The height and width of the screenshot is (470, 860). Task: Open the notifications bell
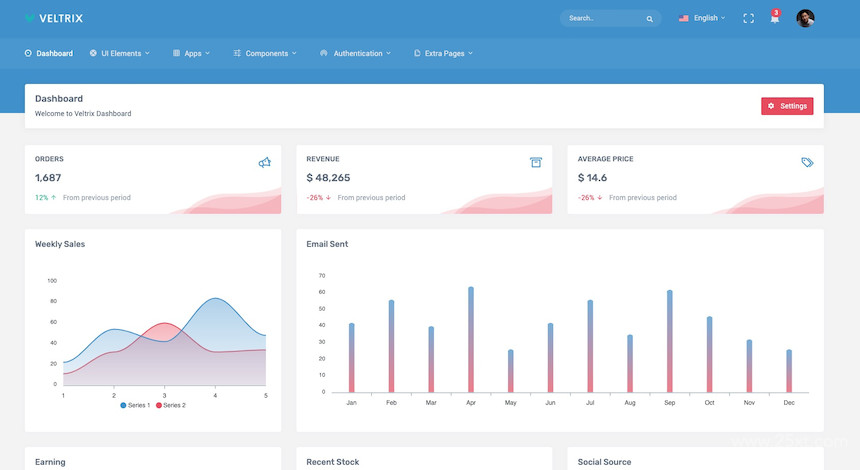[774, 19]
